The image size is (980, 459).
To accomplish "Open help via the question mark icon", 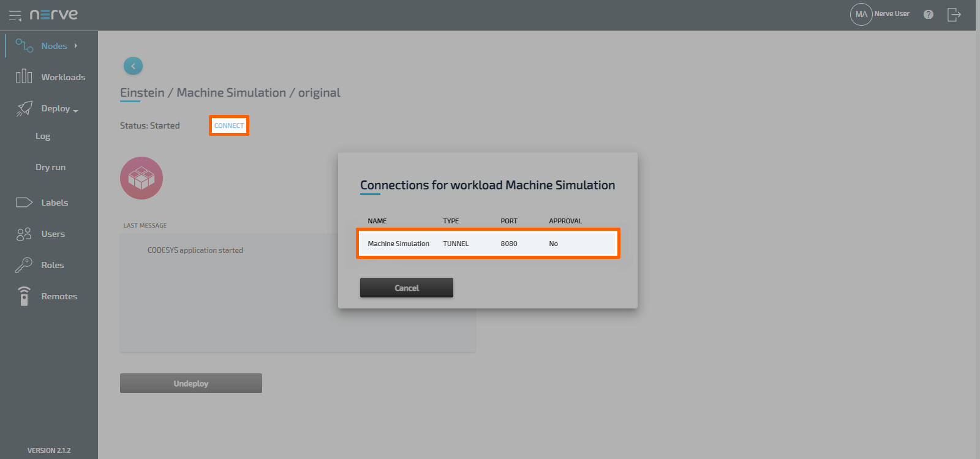I will tap(929, 14).
